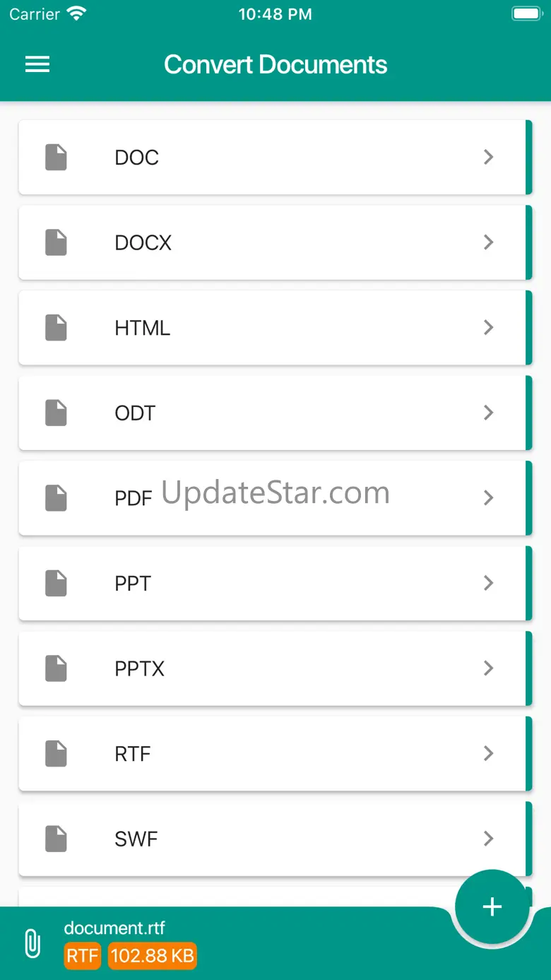Tap the floating plus add button

(x=492, y=907)
